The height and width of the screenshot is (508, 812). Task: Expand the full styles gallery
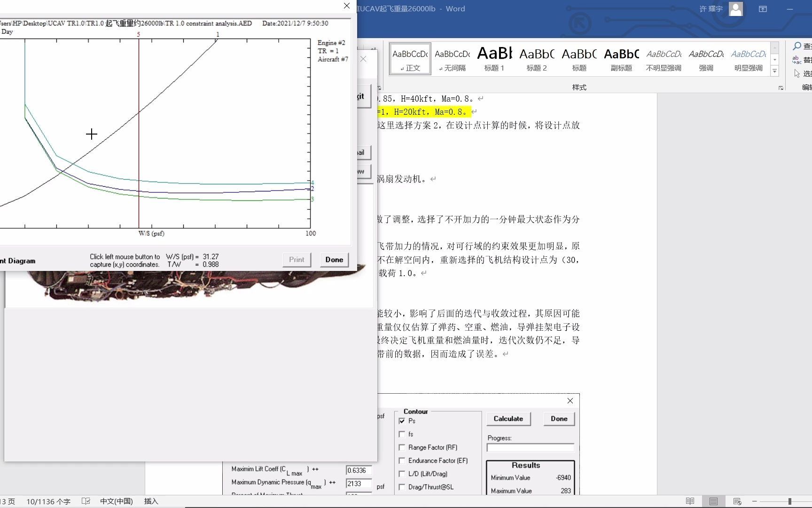[775, 71]
